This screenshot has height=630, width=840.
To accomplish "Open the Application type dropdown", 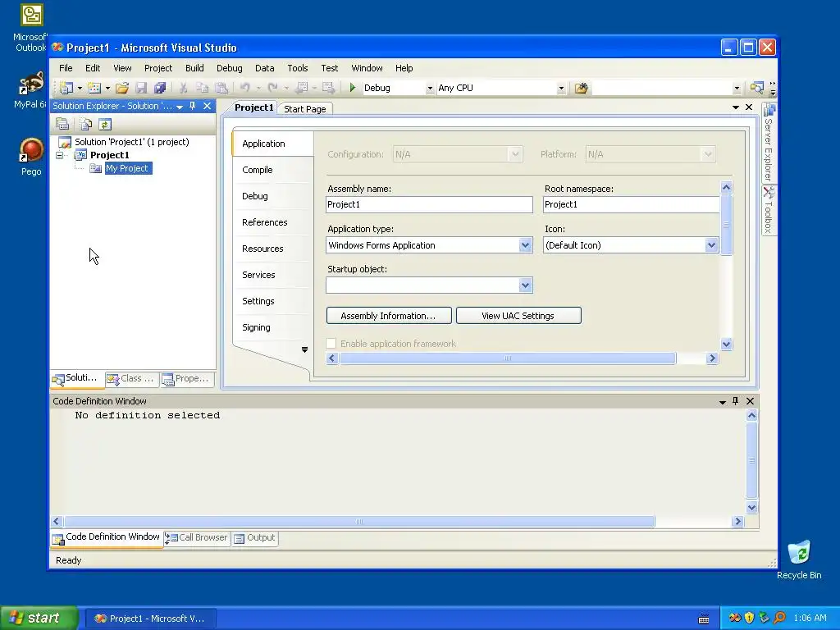I will (525, 244).
